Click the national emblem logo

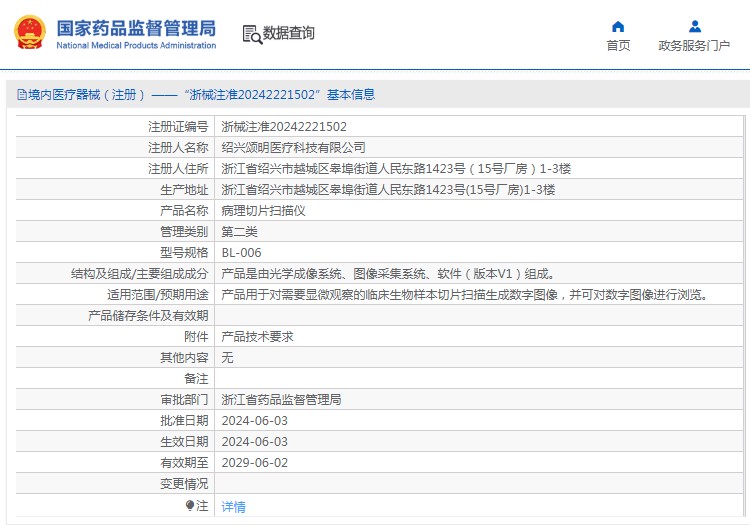(29, 32)
